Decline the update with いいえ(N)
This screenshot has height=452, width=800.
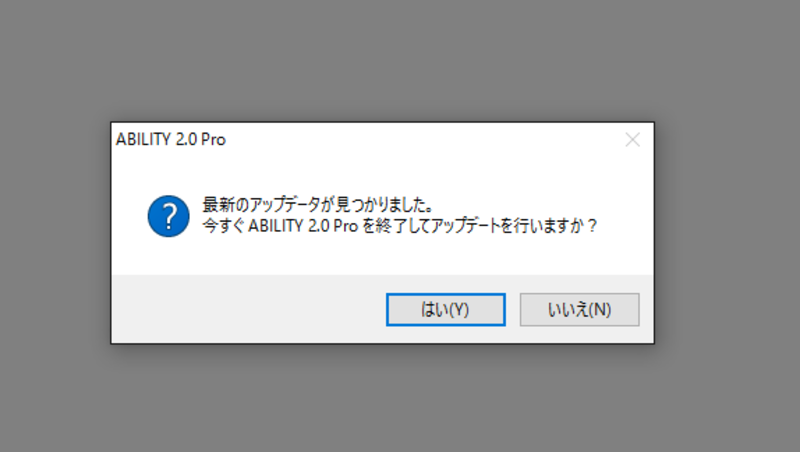[579, 310]
